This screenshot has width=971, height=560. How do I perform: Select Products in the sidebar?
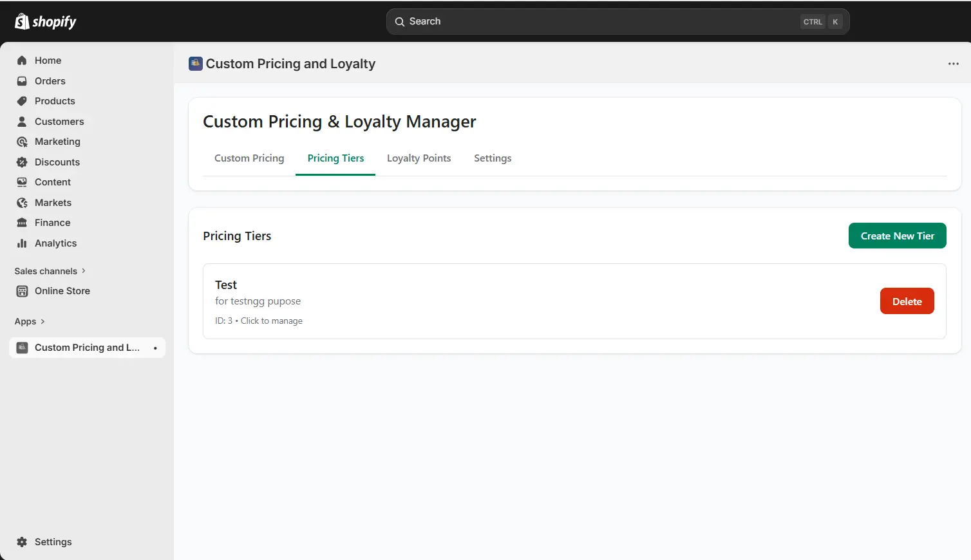[54, 101]
